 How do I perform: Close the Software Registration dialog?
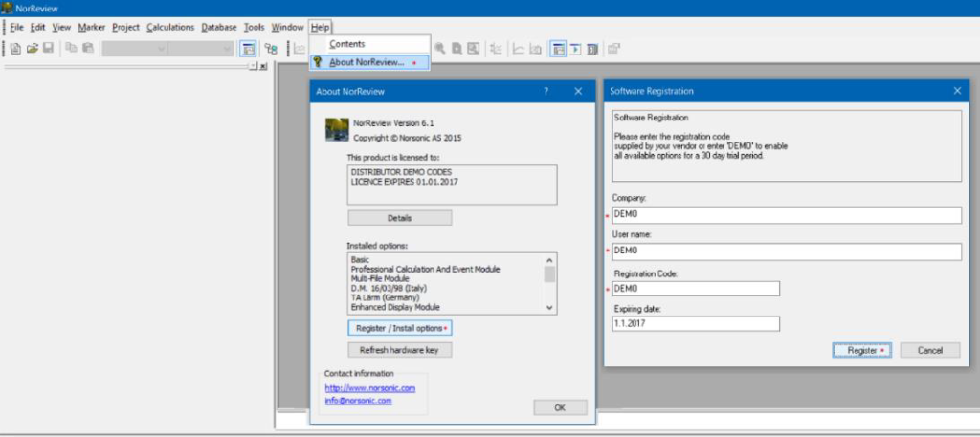coord(957,91)
